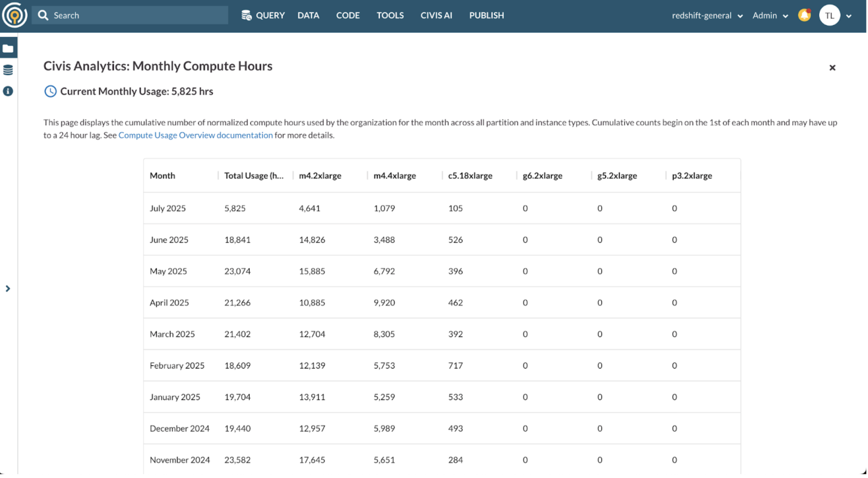Select the December 2024 row label
The image size is (868, 478).
click(179, 428)
